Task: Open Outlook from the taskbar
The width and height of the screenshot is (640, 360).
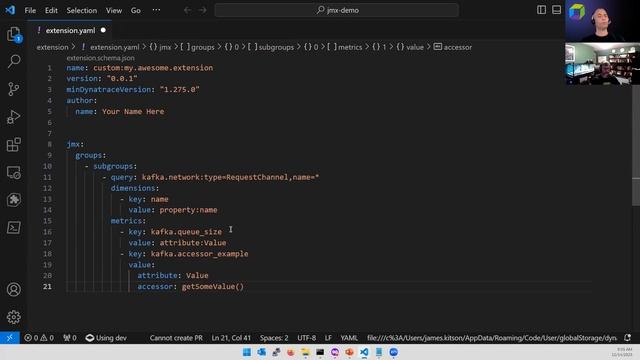Action: click(262, 352)
